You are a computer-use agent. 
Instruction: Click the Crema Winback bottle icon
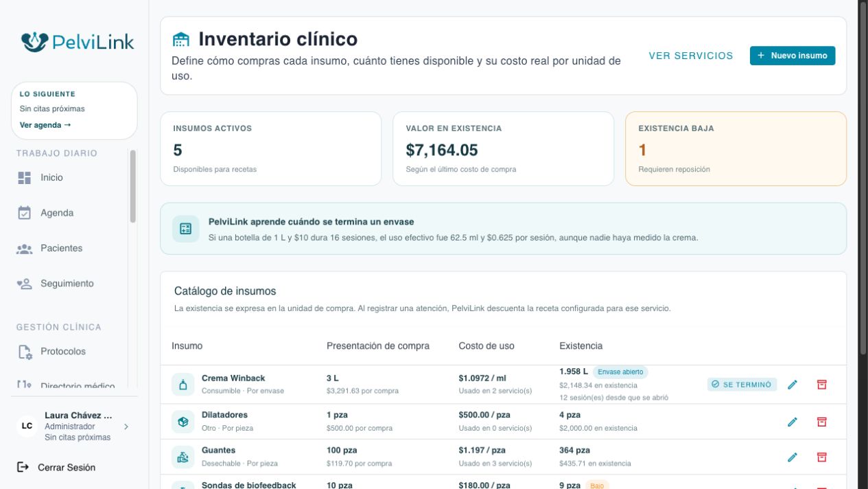point(183,385)
